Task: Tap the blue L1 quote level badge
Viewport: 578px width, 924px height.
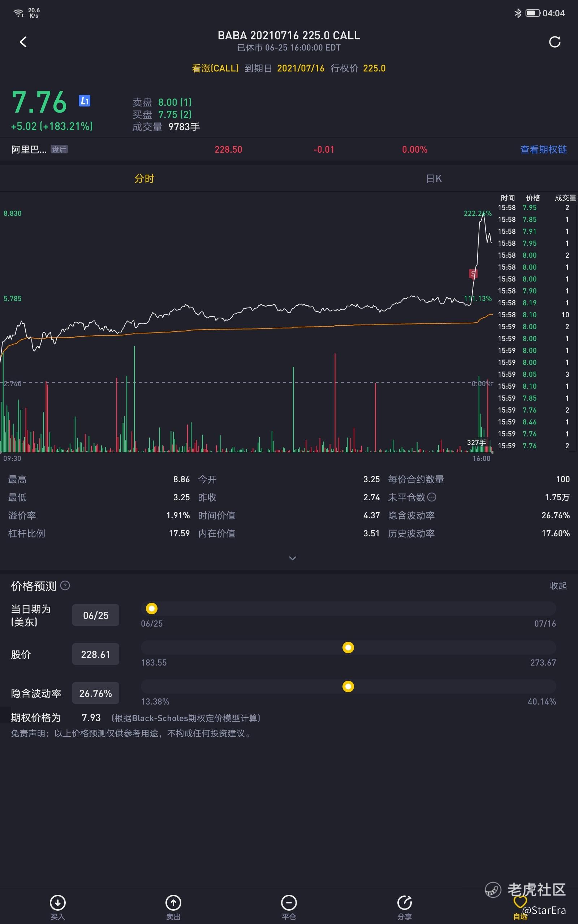Action: coord(85,101)
